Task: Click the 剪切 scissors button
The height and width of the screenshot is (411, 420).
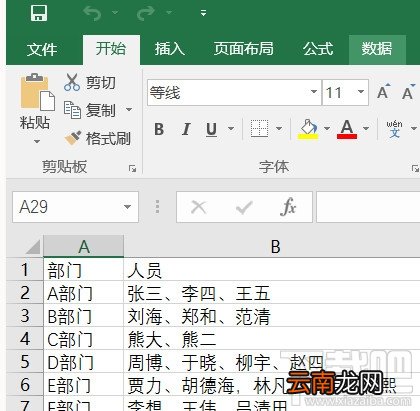Action: 90,83
